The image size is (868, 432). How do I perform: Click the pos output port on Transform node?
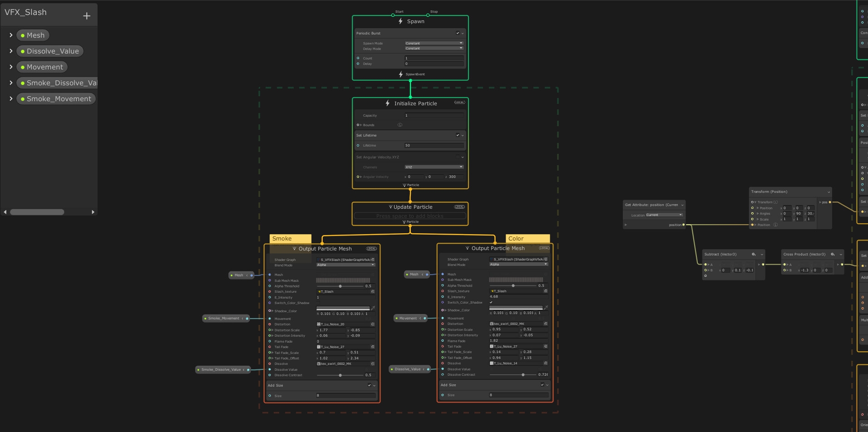[830, 202]
